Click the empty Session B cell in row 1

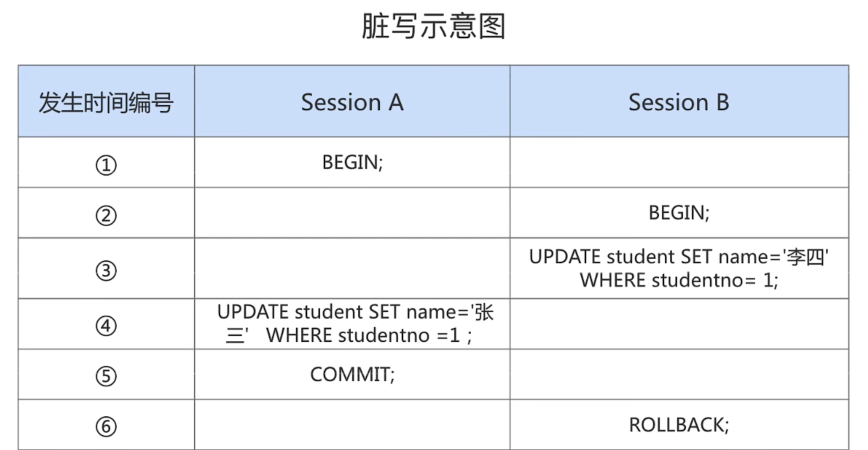679,162
